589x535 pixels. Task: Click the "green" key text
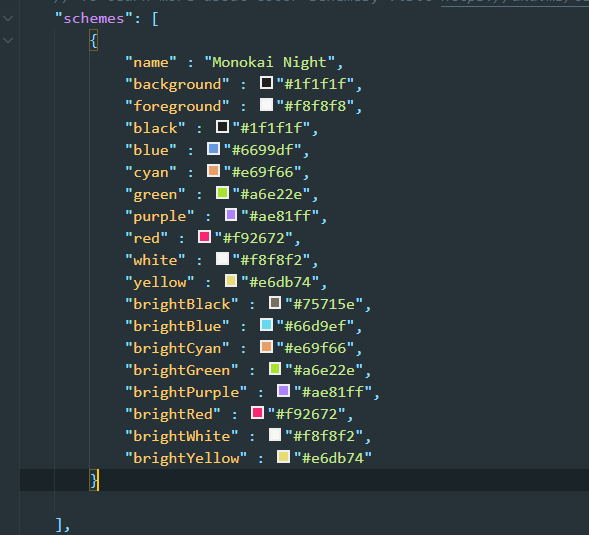coord(155,194)
